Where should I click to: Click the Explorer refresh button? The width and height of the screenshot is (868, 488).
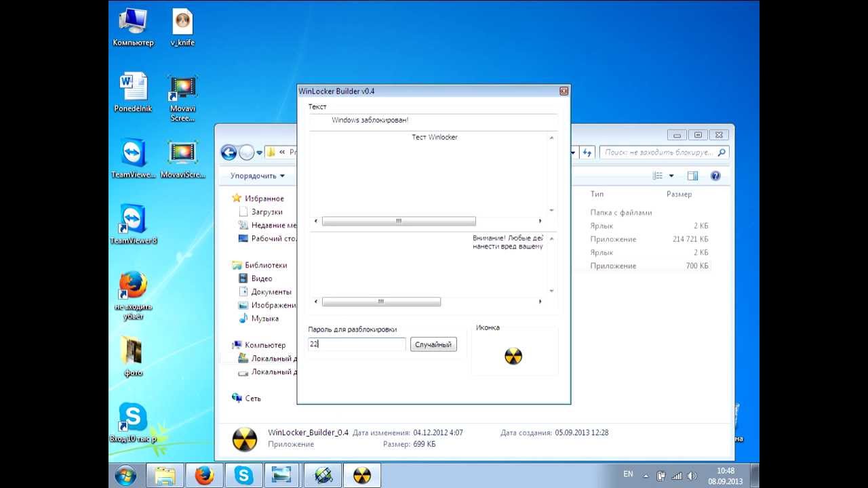point(588,152)
